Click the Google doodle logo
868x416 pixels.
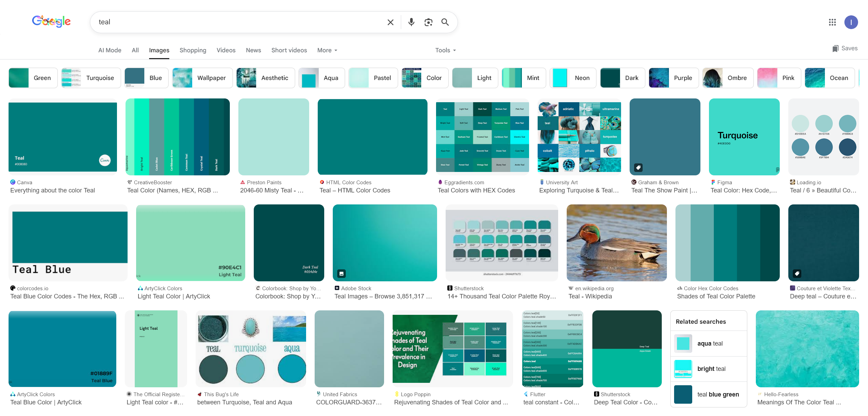point(51,22)
